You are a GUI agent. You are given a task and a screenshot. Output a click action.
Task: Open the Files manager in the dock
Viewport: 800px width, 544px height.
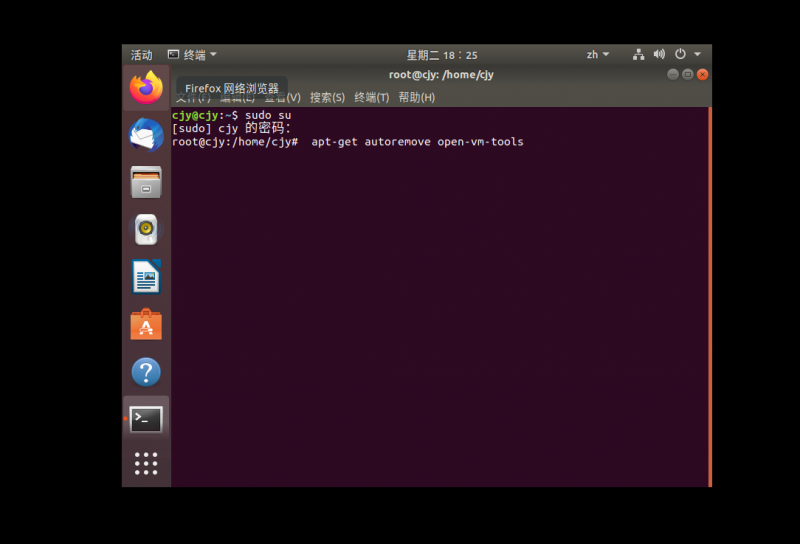[x=146, y=182]
